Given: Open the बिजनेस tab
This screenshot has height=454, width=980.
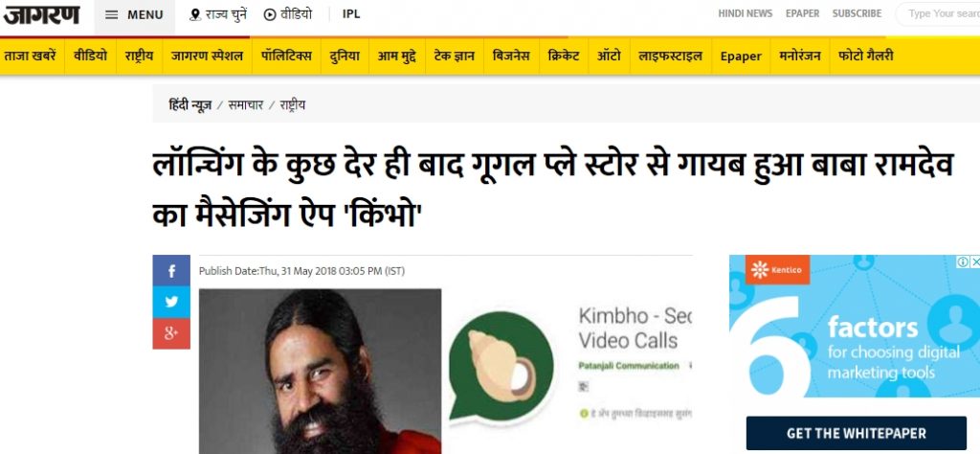Looking at the screenshot, I should pyautogui.click(x=511, y=56).
